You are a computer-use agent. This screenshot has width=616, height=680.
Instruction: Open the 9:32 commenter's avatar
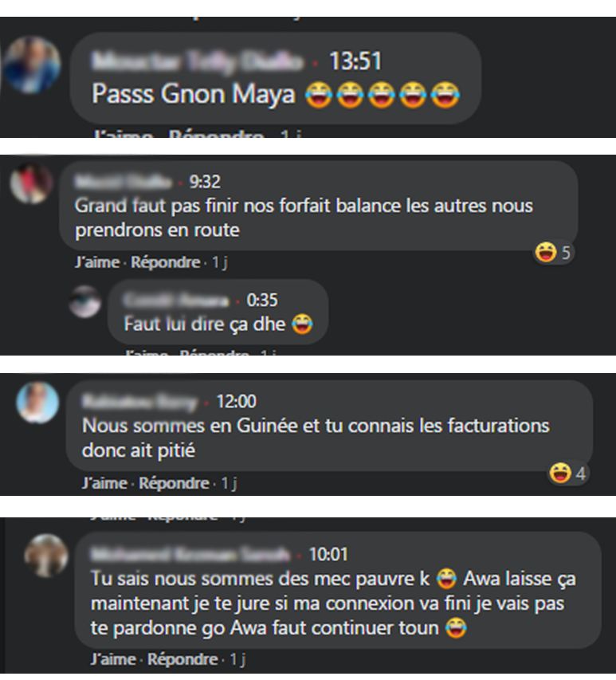click(31, 183)
